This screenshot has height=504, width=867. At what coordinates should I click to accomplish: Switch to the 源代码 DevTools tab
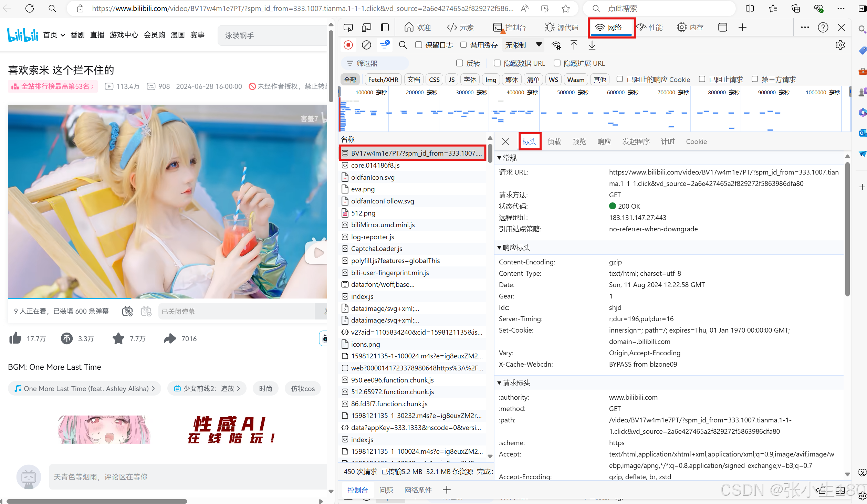click(x=561, y=28)
